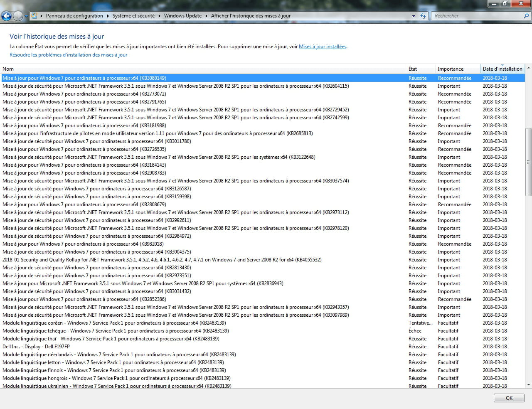Select update row KB2836943

(x=263, y=283)
